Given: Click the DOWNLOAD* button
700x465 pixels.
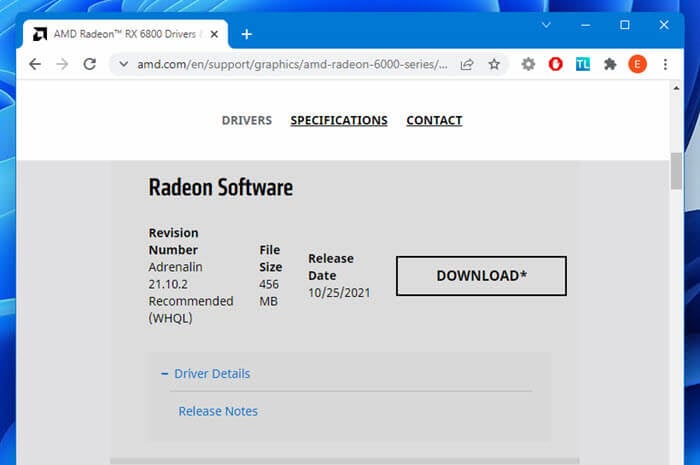Looking at the screenshot, I should tap(481, 276).
